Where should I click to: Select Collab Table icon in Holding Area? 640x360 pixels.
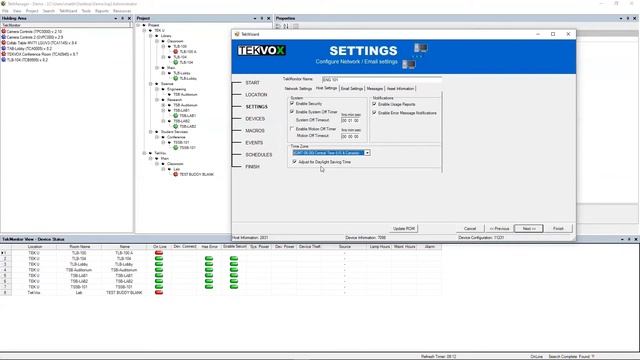pyautogui.click(x=4, y=43)
